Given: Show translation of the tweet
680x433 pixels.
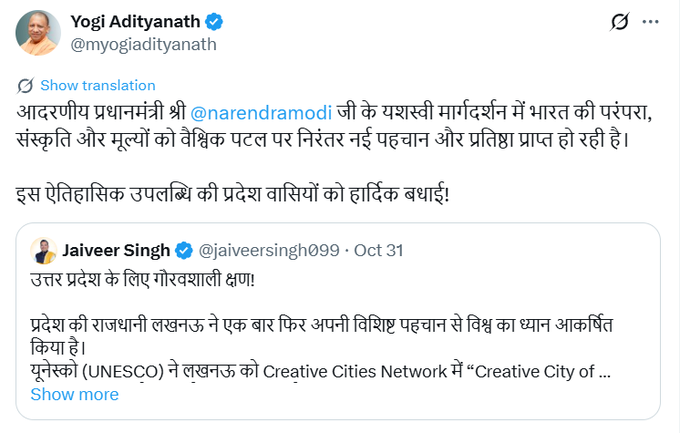Looking at the screenshot, I should coord(97,85).
